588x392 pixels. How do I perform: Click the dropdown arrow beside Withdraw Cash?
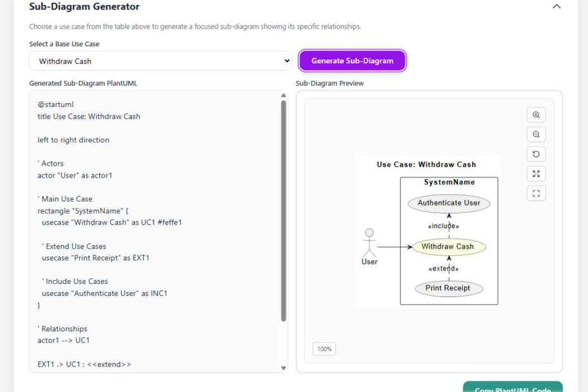pos(286,61)
